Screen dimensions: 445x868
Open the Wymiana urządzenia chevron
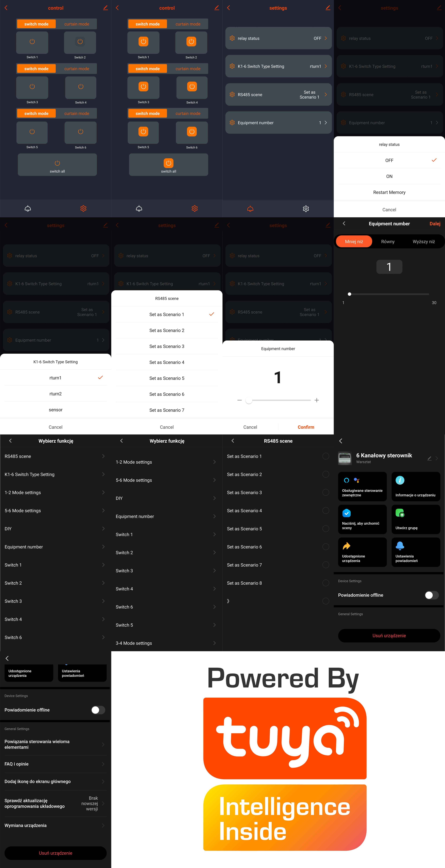(103, 825)
